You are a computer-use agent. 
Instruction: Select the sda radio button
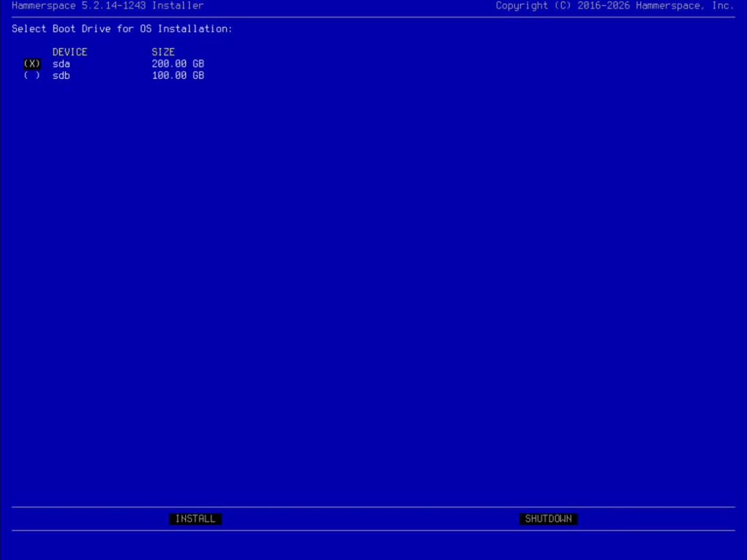tap(32, 64)
